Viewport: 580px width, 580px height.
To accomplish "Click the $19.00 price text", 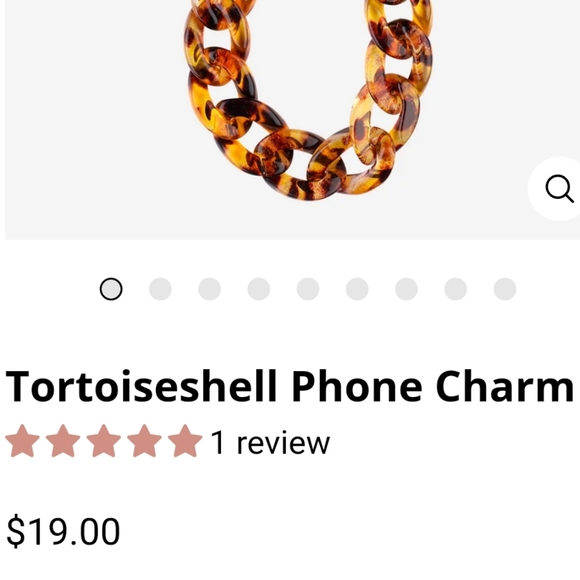I will pyautogui.click(x=63, y=532).
